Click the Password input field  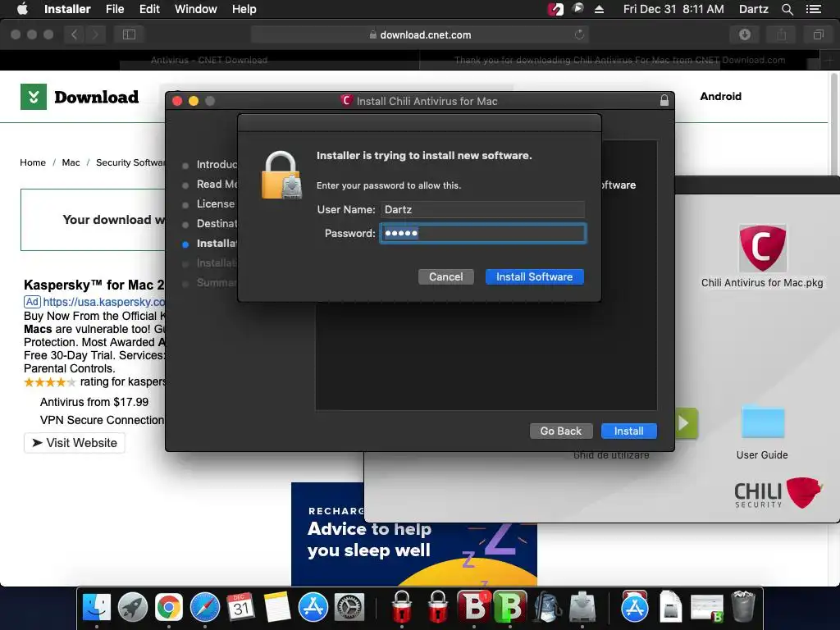[482, 233]
